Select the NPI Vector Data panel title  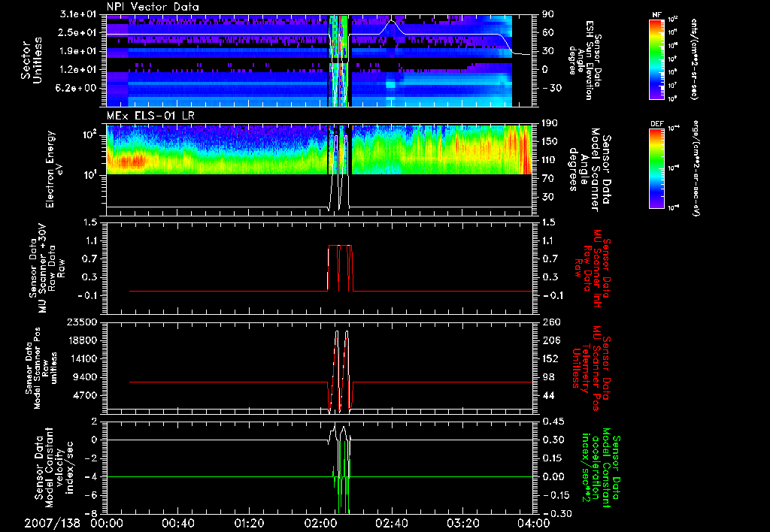click(151, 7)
